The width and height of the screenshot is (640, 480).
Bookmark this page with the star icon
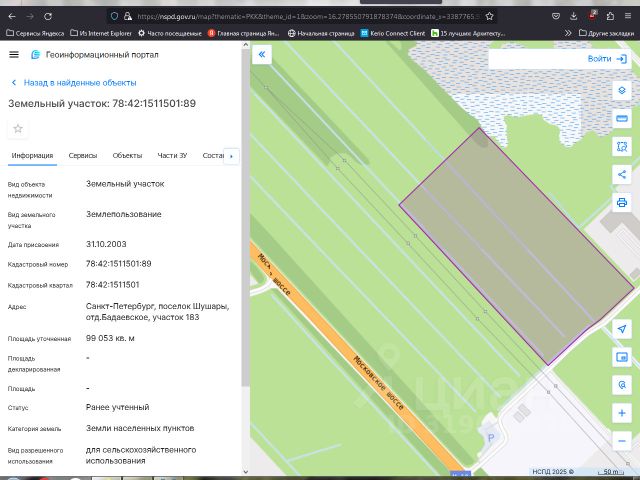[x=489, y=16]
